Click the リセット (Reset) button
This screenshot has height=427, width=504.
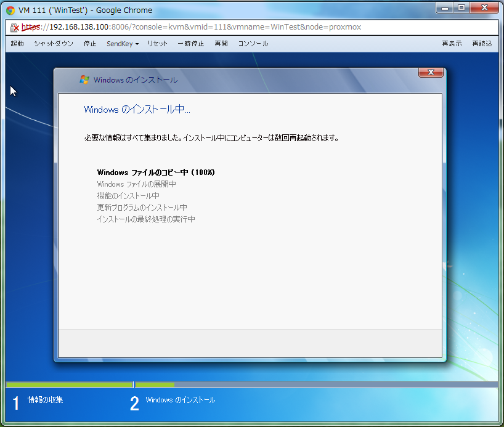point(158,43)
